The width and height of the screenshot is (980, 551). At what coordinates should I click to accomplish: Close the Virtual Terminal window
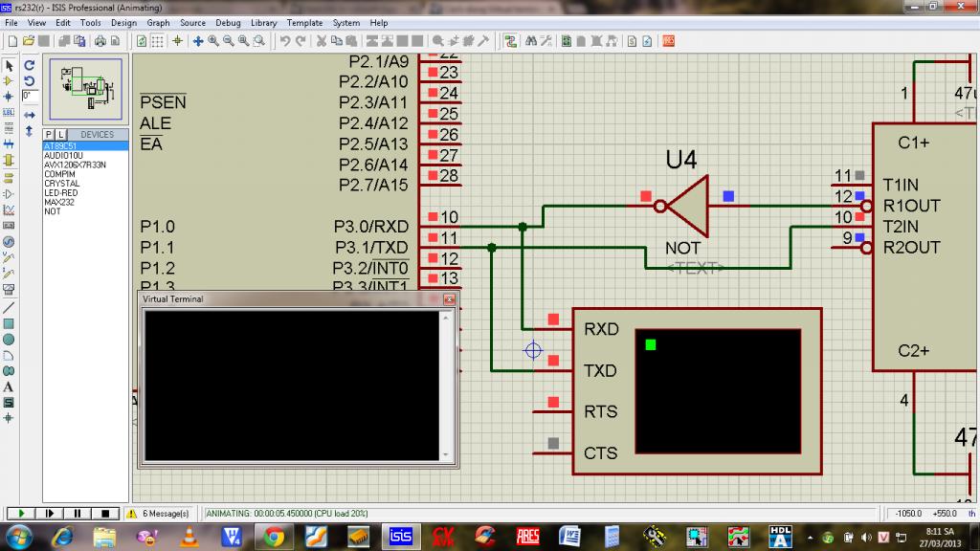pos(448,299)
